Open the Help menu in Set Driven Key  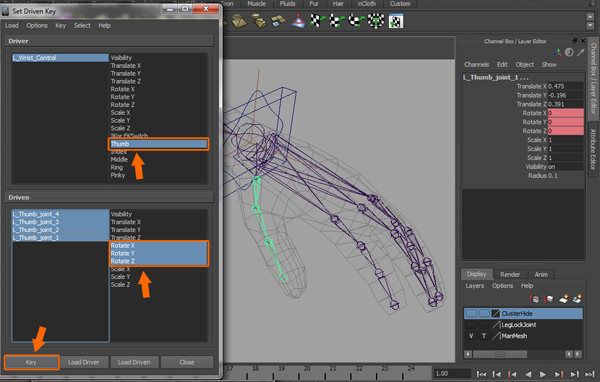pyautogui.click(x=104, y=26)
